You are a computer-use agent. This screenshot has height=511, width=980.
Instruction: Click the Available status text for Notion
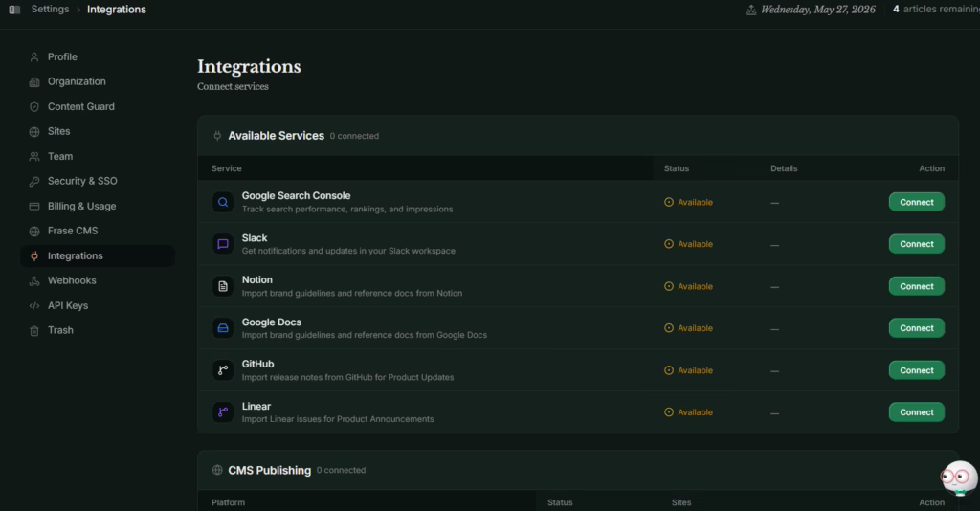click(x=695, y=286)
